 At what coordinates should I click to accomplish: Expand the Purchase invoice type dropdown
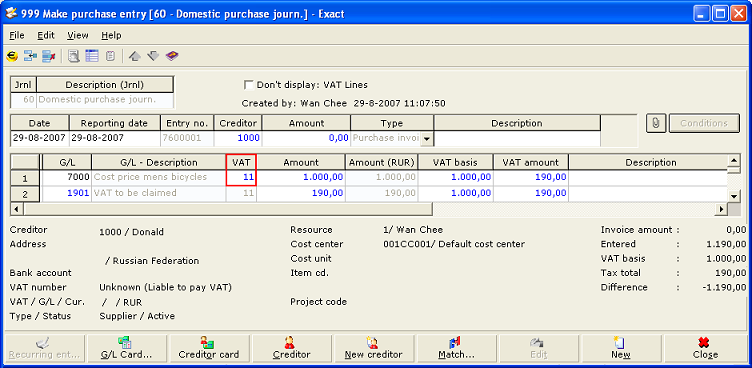tap(427, 138)
